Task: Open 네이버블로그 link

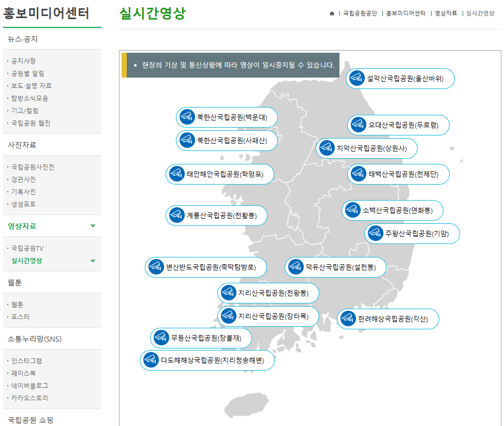Action: pyautogui.click(x=29, y=386)
